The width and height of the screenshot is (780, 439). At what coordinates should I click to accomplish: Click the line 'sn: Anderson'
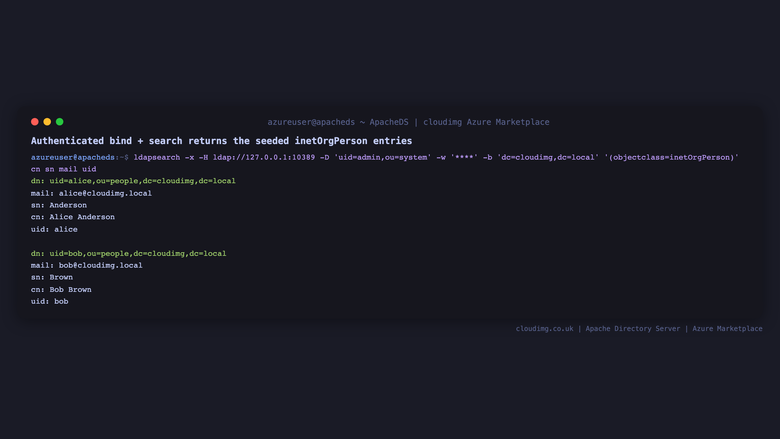click(x=59, y=205)
